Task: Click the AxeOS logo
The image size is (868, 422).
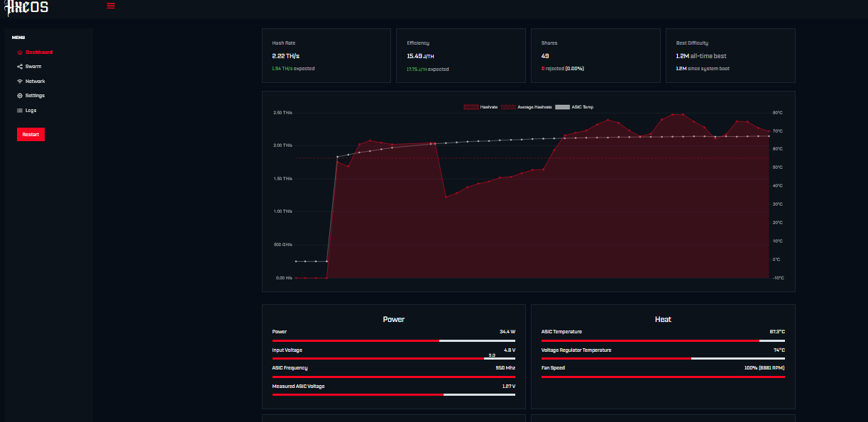Action: pyautogui.click(x=27, y=9)
